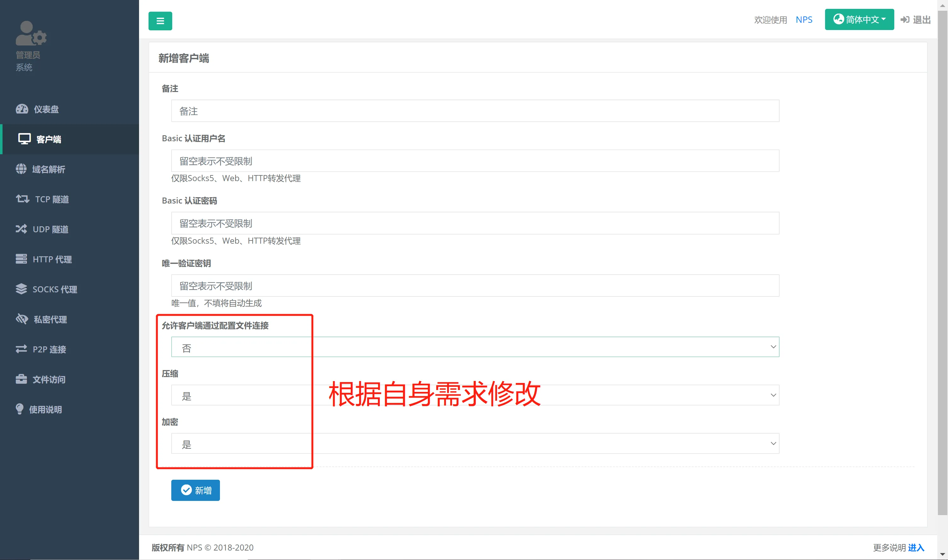
Task: Click the 唯一值，不填将自动生成 hint text
Action: tap(216, 303)
